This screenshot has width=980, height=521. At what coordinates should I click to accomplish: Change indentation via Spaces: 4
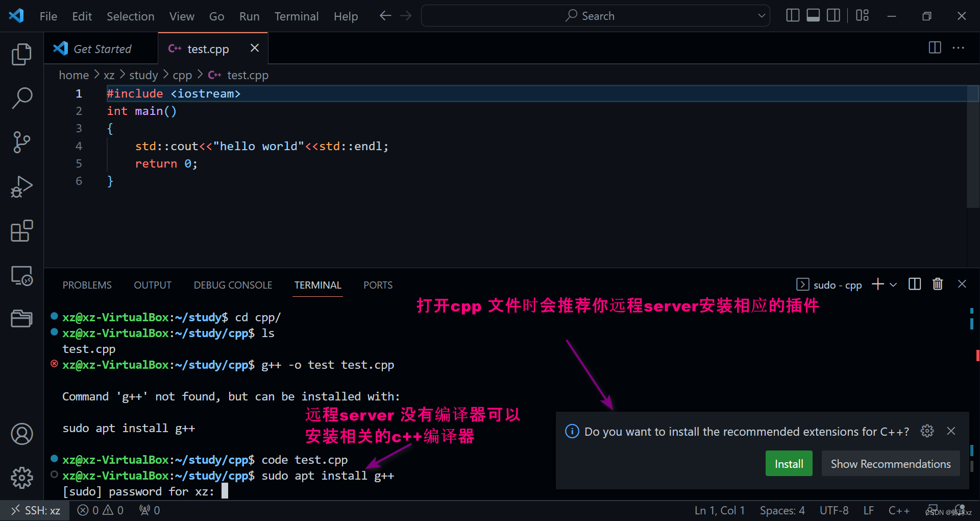coord(782,510)
